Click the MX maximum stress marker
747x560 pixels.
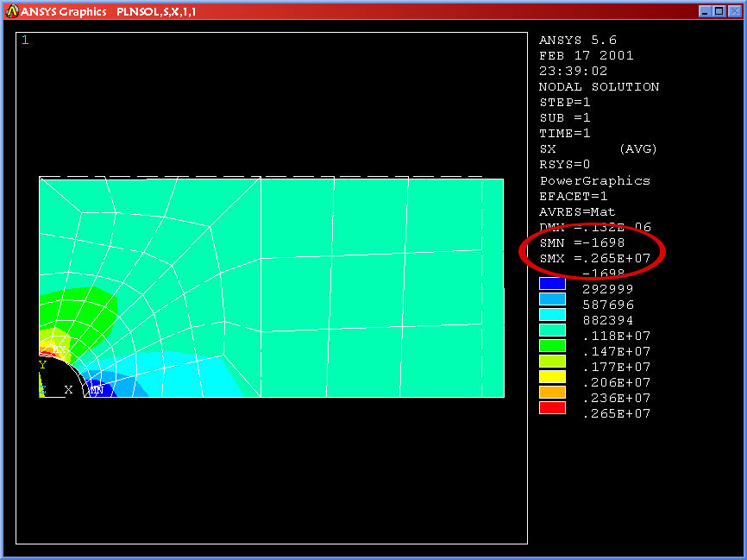point(59,349)
